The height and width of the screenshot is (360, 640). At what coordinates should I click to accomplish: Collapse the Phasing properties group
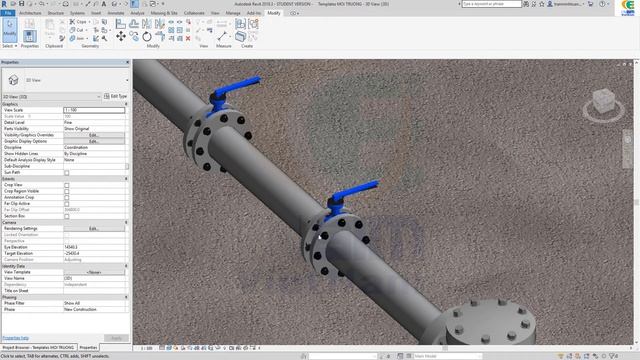[126, 297]
